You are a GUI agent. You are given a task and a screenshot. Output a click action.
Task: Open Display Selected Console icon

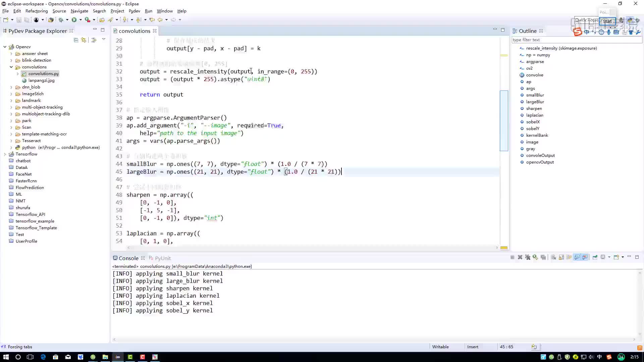click(603, 257)
